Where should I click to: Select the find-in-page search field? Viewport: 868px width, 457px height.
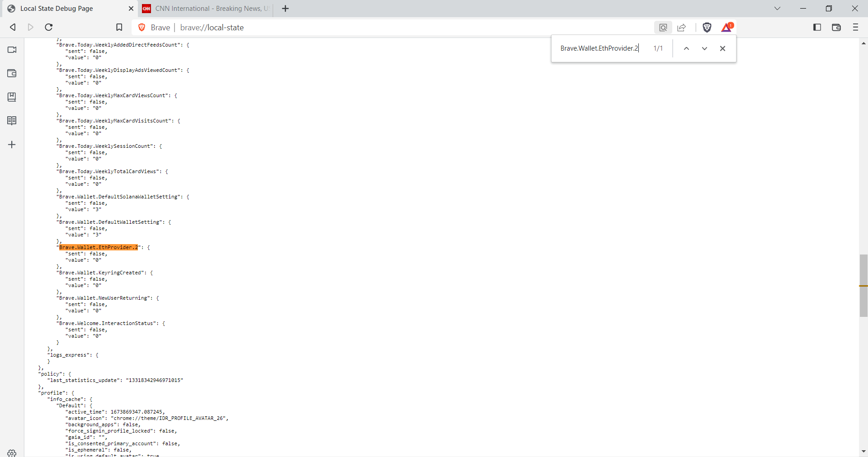click(x=597, y=48)
